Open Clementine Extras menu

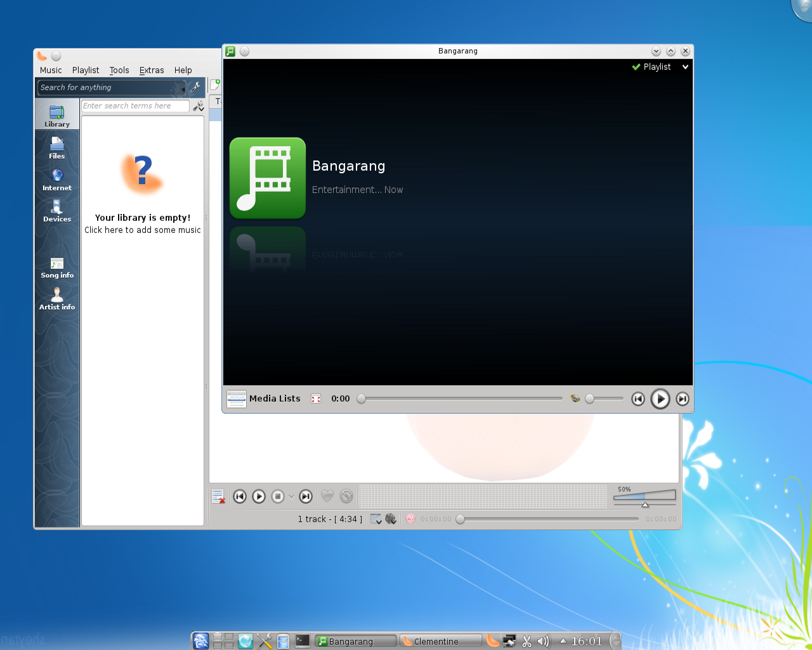click(152, 70)
